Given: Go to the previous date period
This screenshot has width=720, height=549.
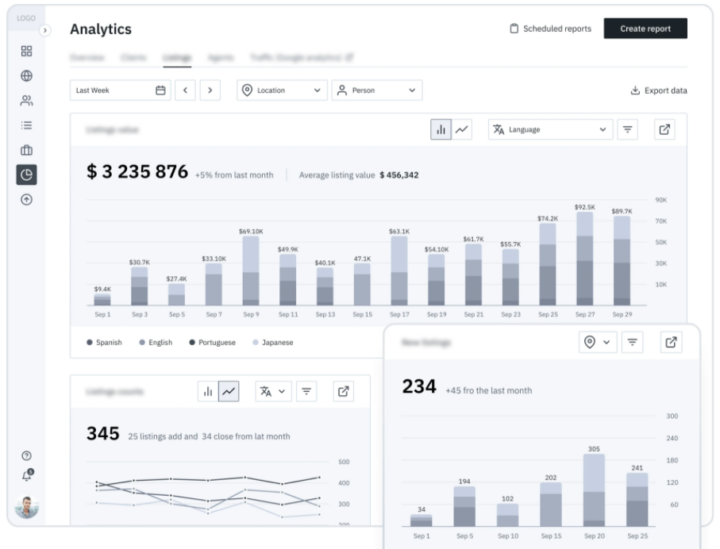Looking at the screenshot, I should pyautogui.click(x=185, y=90).
